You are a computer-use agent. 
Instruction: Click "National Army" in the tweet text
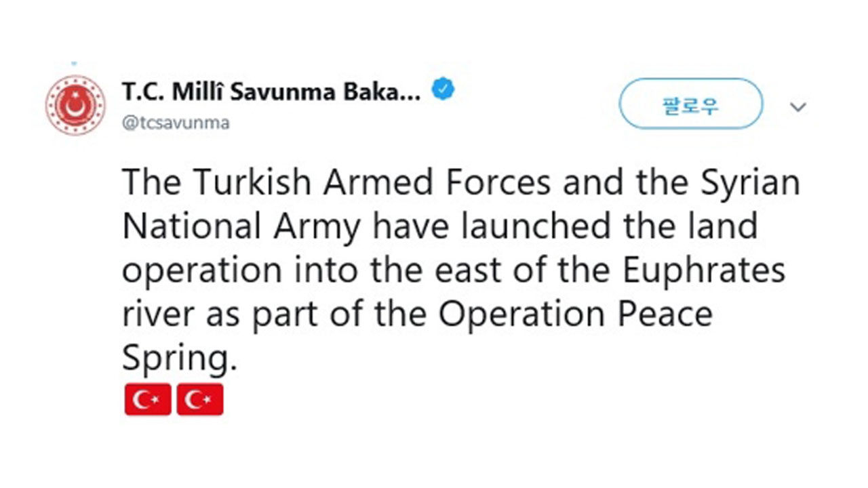tap(241, 227)
